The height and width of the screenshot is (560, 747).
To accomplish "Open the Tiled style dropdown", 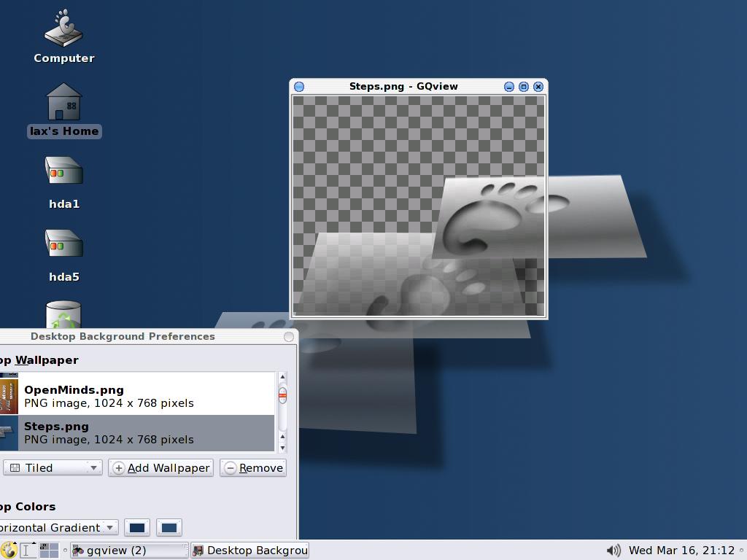I will click(x=53, y=468).
